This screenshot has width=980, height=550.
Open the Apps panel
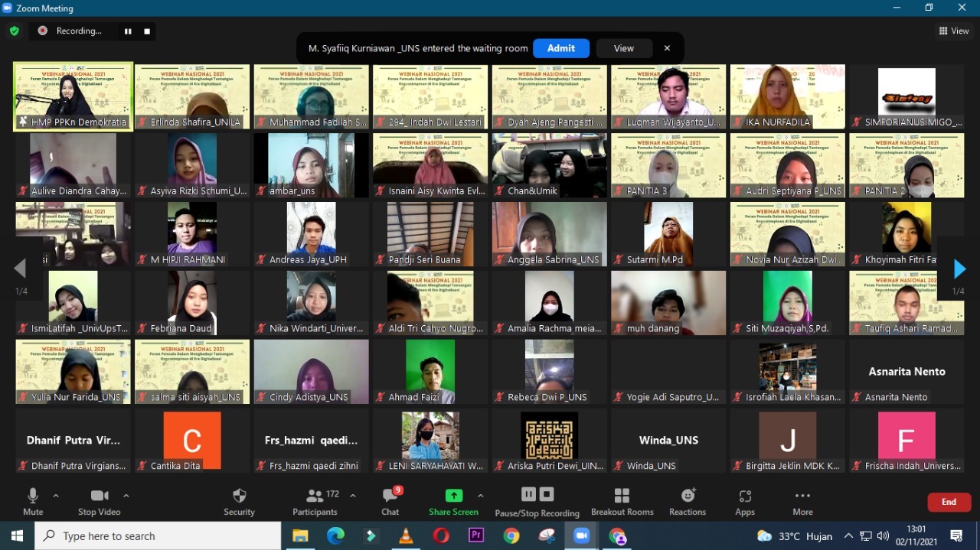pyautogui.click(x=744, y=502)
